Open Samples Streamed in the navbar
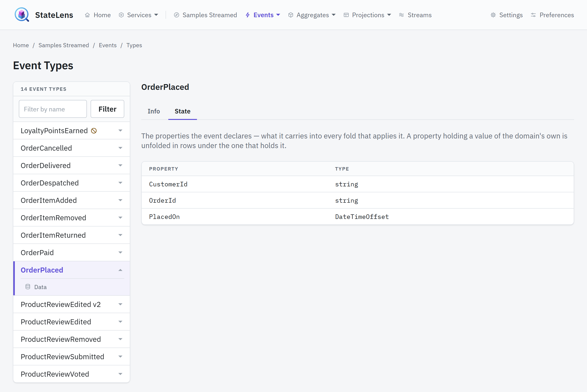Image resolution: width=587 pixels, height=392 pixels. [205, 15]
